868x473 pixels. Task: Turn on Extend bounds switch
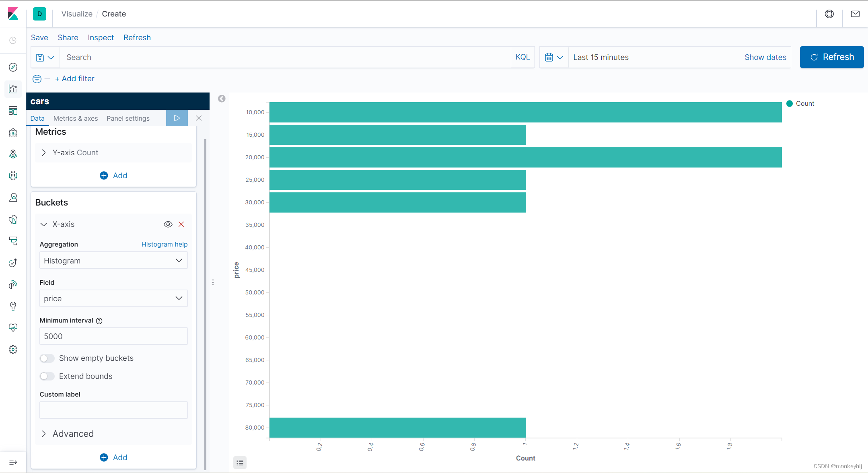(x=47, y=376)
